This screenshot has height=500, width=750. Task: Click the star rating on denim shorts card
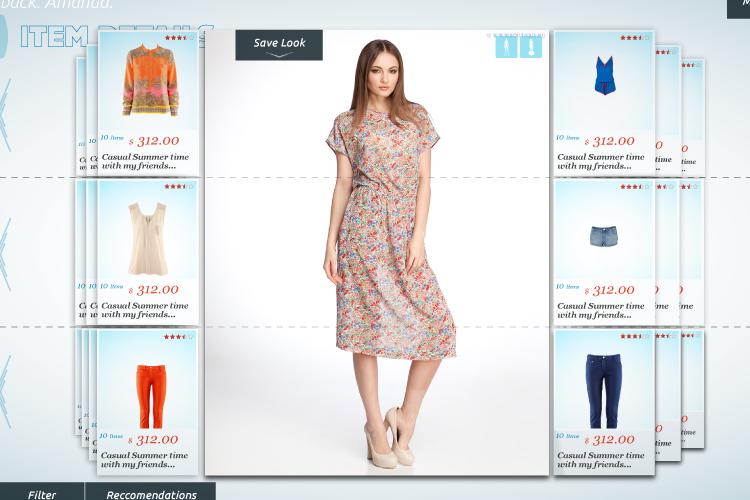point(635,187)
